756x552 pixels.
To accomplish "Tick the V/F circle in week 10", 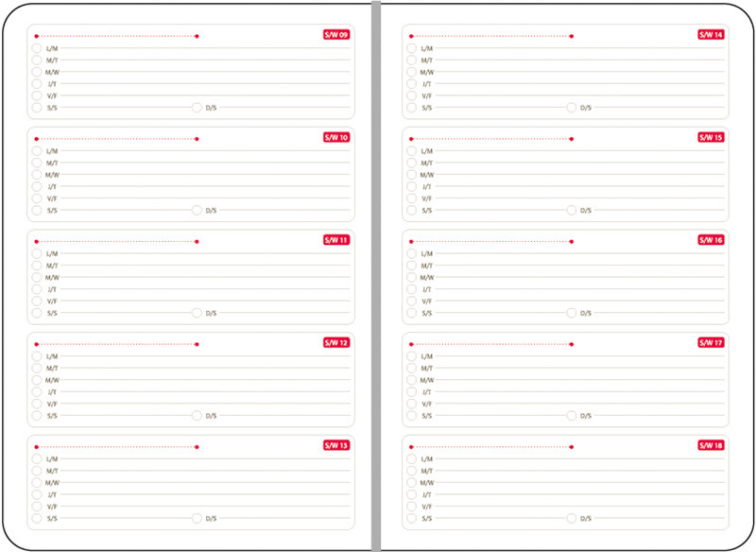I will [x=37, y=198].
